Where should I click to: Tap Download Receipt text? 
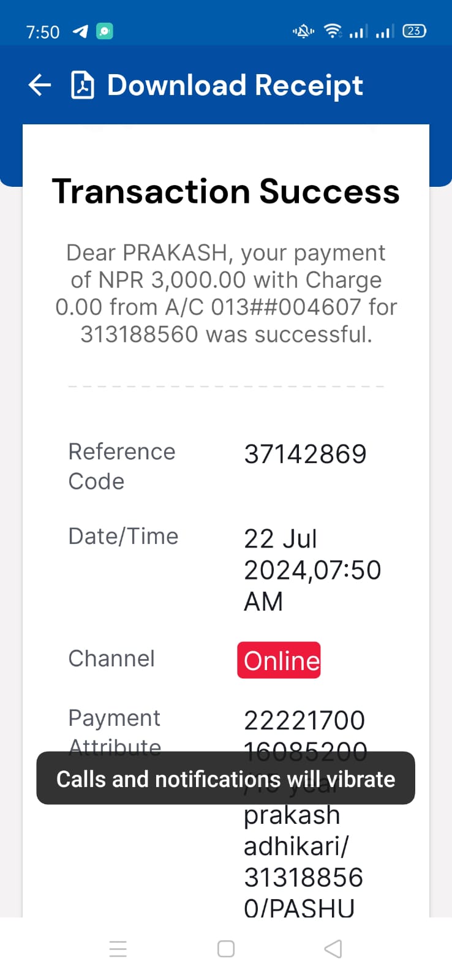click(x=235, y=86)
